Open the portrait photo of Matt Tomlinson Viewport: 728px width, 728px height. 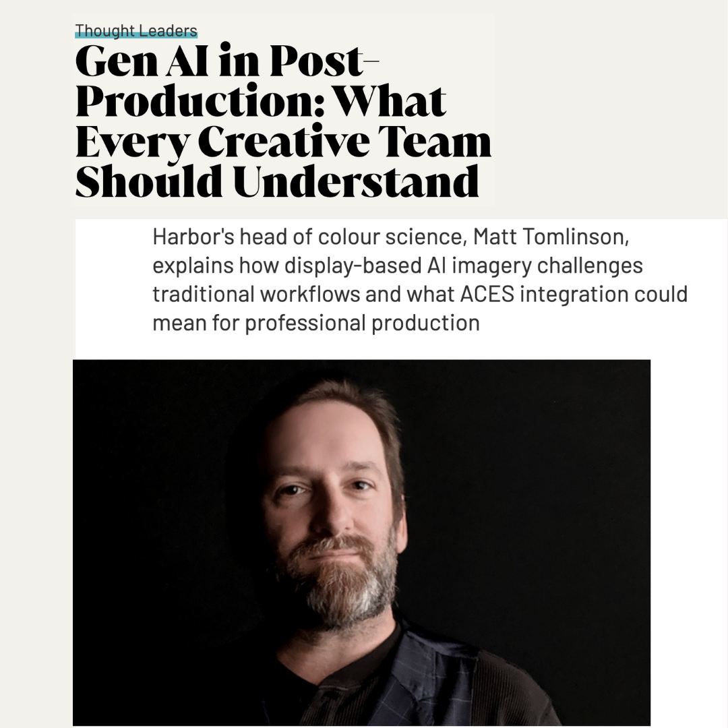[362, 543]
